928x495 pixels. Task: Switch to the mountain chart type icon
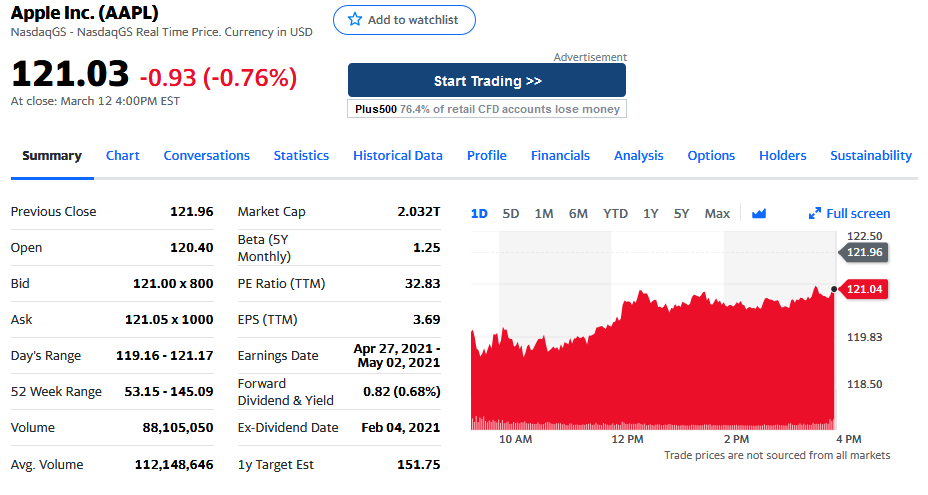coord(758,213)
